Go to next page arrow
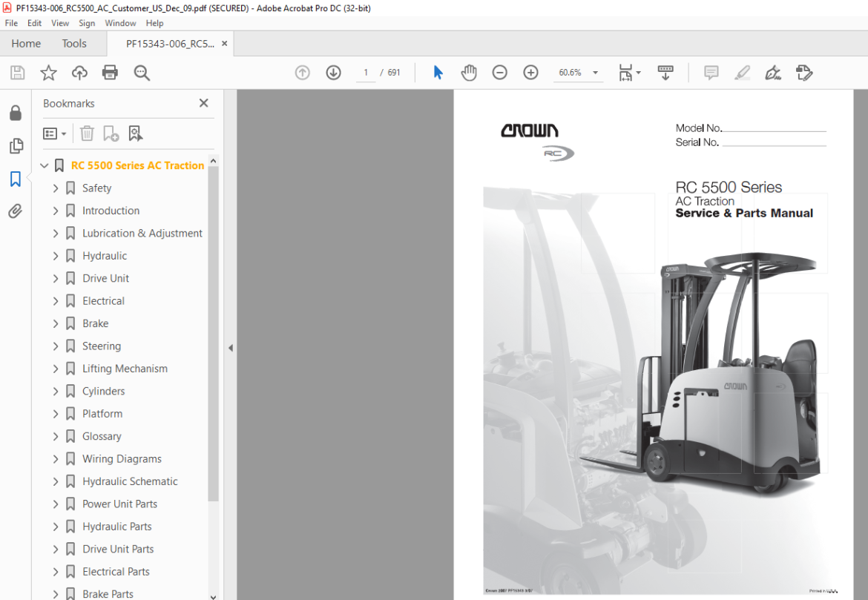868x600 pixels. pyautogui.click(x=333, y=73)
